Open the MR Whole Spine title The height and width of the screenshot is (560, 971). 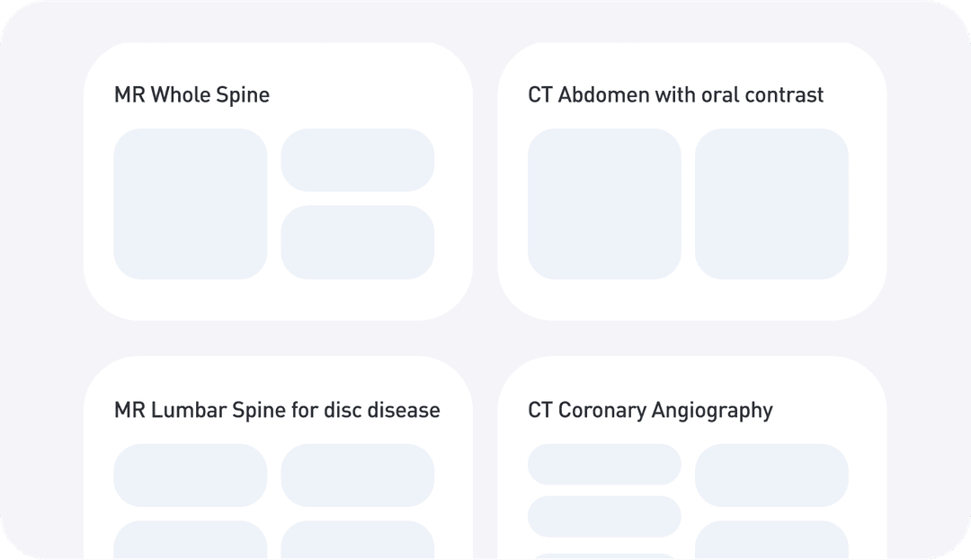coord(192,94)
